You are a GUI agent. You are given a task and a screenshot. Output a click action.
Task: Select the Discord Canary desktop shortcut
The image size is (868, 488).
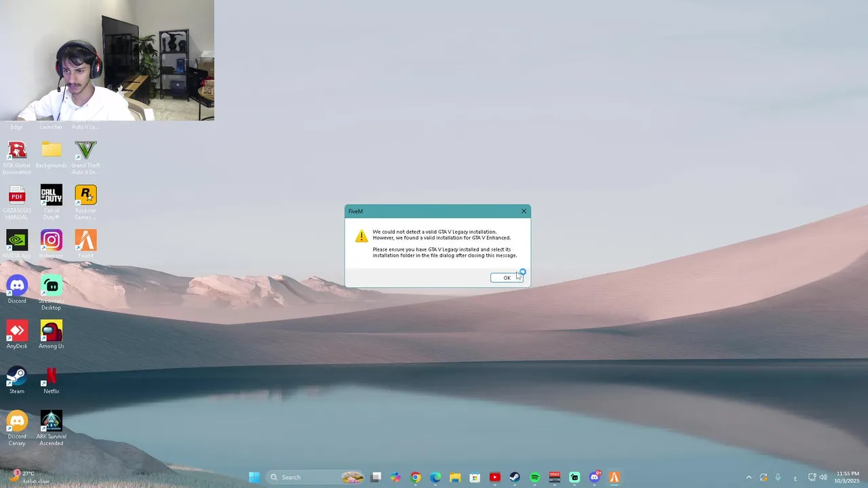[17, 429]
